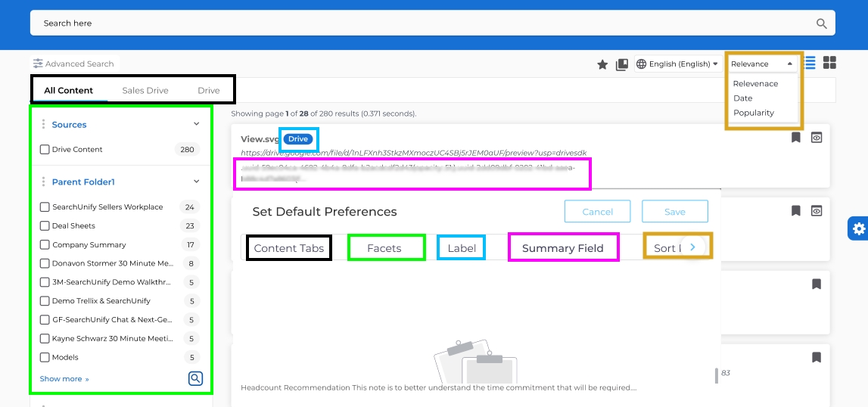Collapse the Sources facet

[196, 124]
